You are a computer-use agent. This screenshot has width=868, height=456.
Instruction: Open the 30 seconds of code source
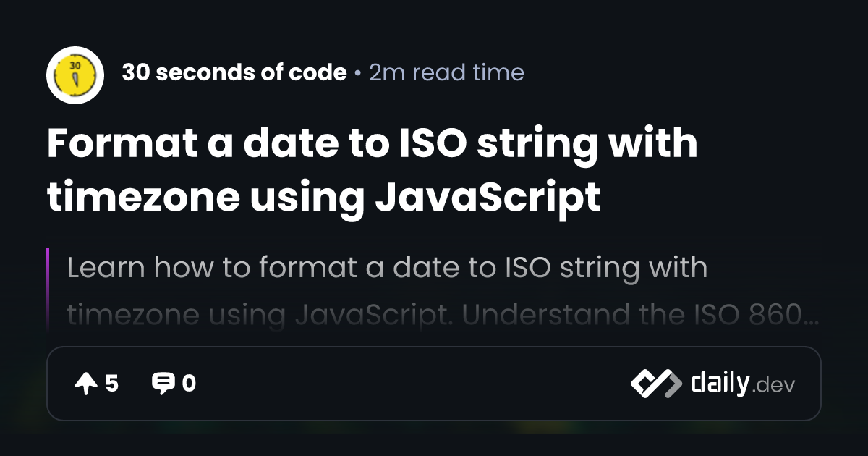click(234, 72)
